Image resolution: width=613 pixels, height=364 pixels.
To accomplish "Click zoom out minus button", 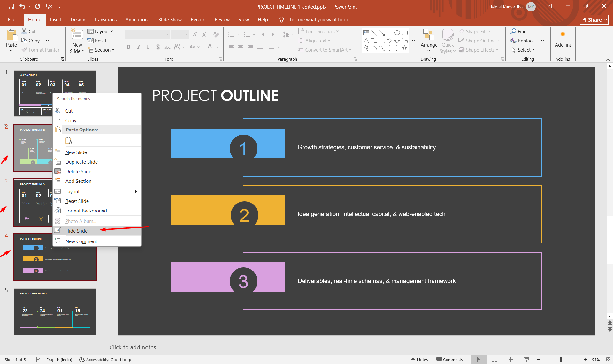I will pyautogui.click(x=538, y=360).
